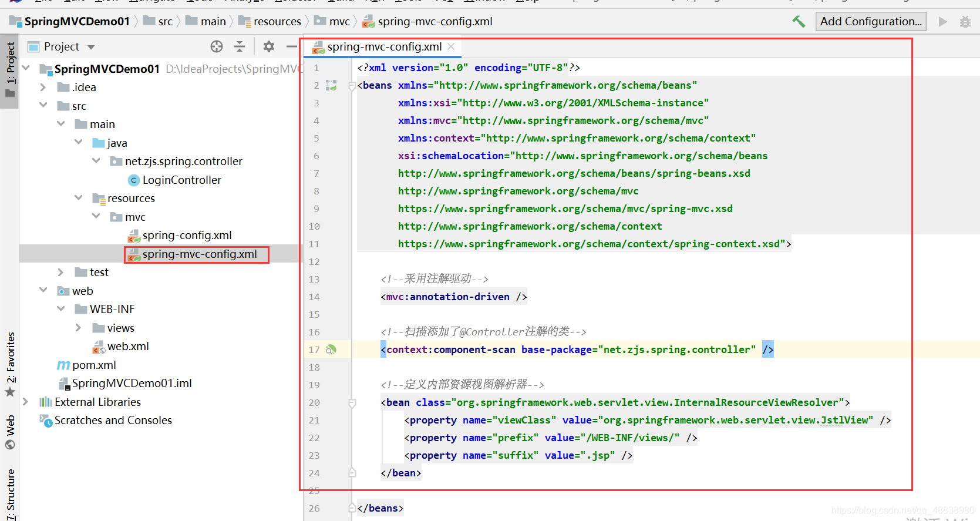This screenshot has width=980, height=521.
Task: Close the spring-mvc-config.xml editor tab
Action: click(x=451, y=46)
